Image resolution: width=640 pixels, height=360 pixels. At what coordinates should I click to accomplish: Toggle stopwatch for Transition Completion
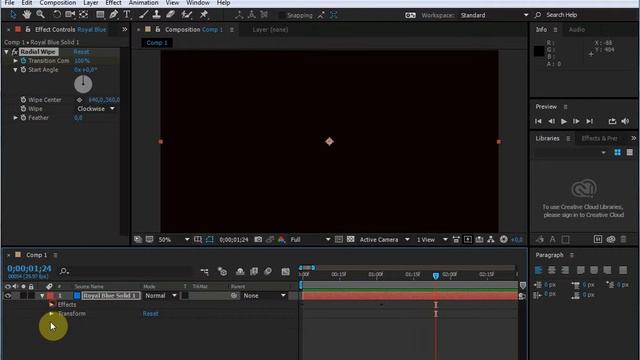pos(23,61)
